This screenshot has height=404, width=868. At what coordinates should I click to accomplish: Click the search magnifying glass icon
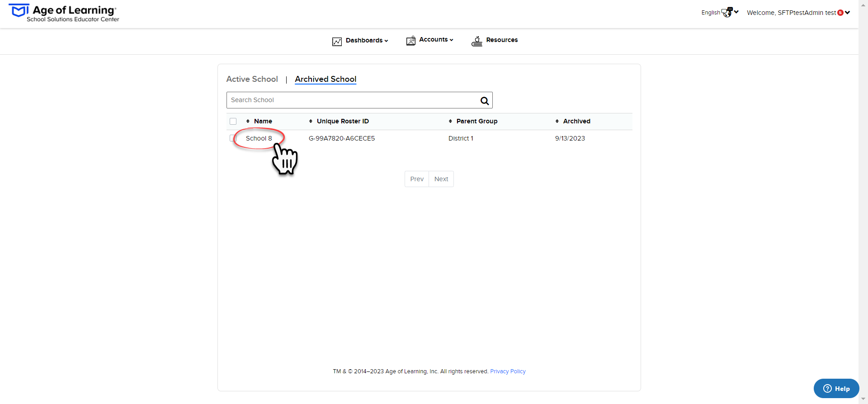coord(485,101)
